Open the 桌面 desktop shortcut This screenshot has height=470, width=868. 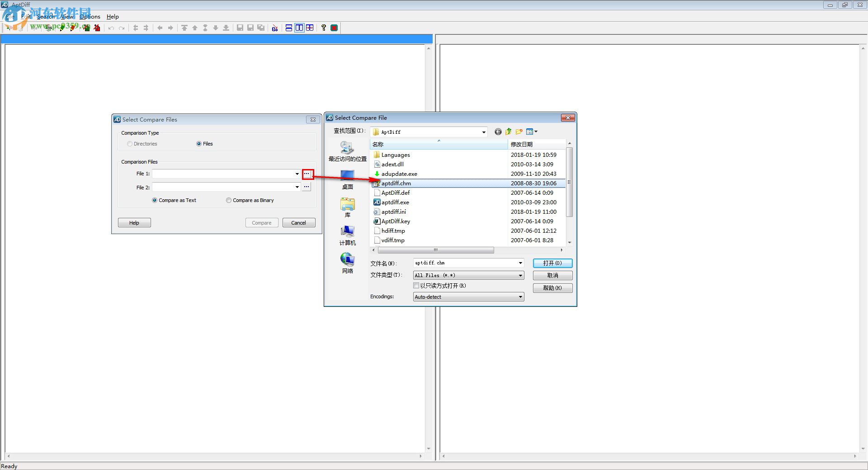(x=347, y=180)
